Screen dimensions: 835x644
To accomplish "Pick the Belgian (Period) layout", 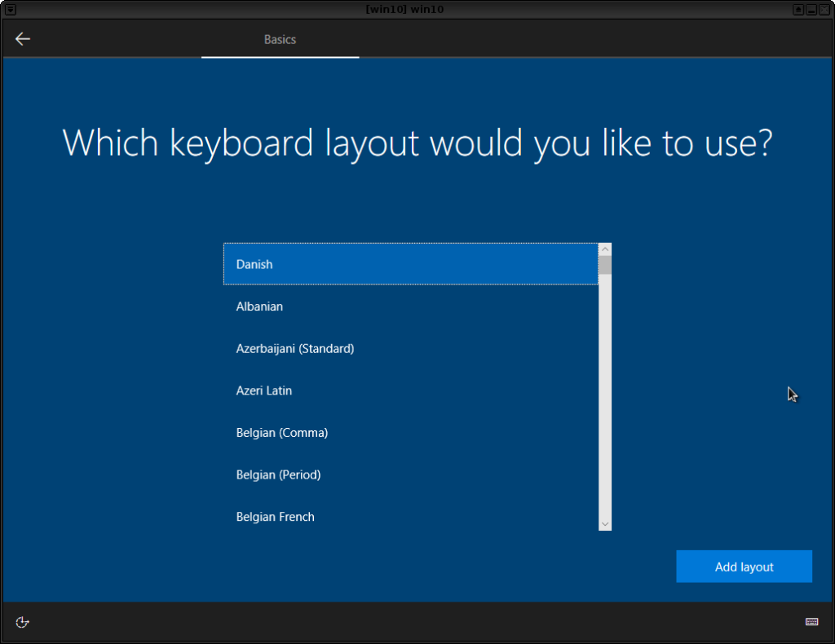I will coord(411,474).
